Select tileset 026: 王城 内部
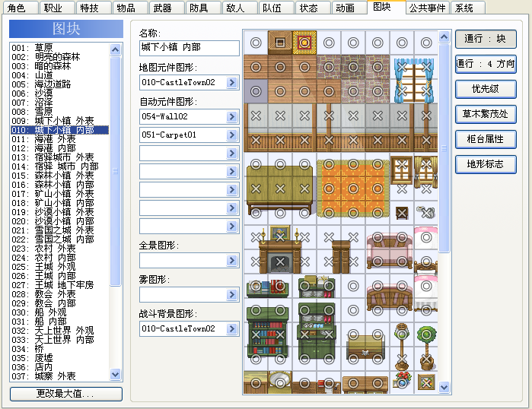 coord(59,276)
